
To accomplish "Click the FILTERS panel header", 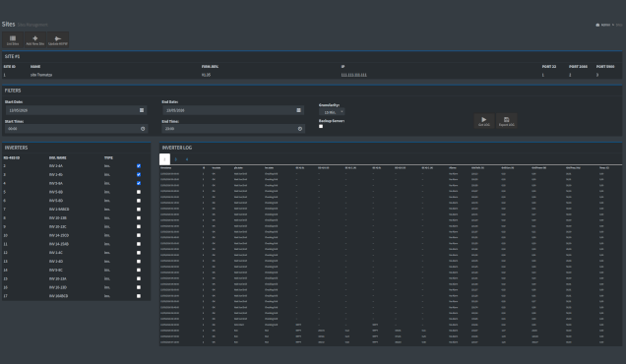I will [x=13, y=91].
